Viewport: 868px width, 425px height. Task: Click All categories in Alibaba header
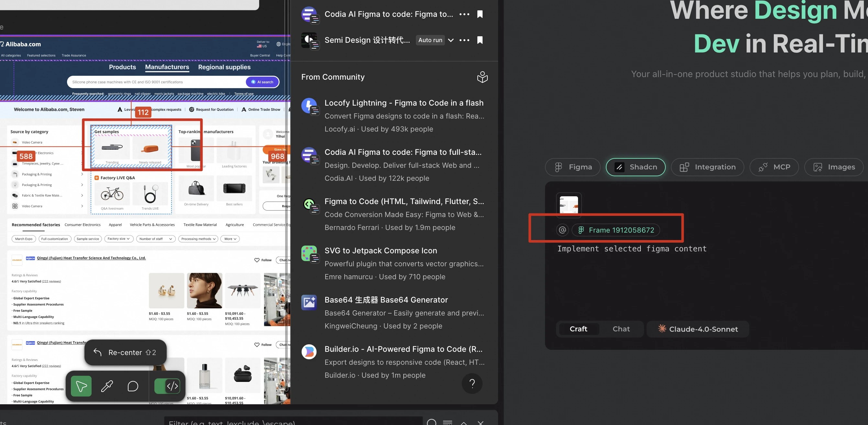click(11, 55)
